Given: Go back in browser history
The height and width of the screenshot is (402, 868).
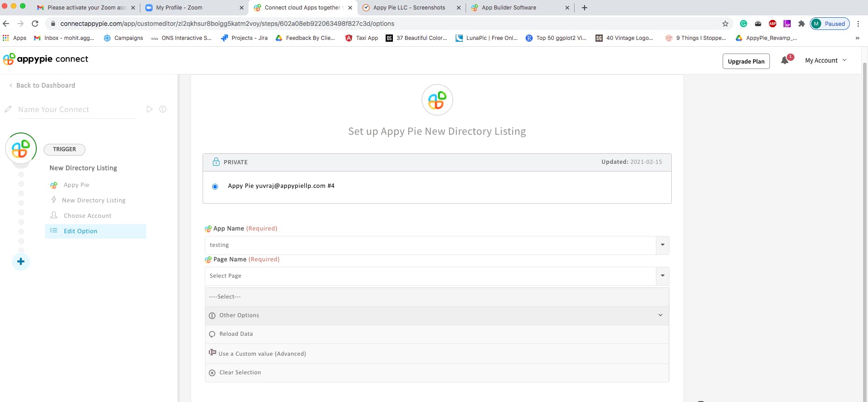Looking at the screenshot, I should (6, 24).
